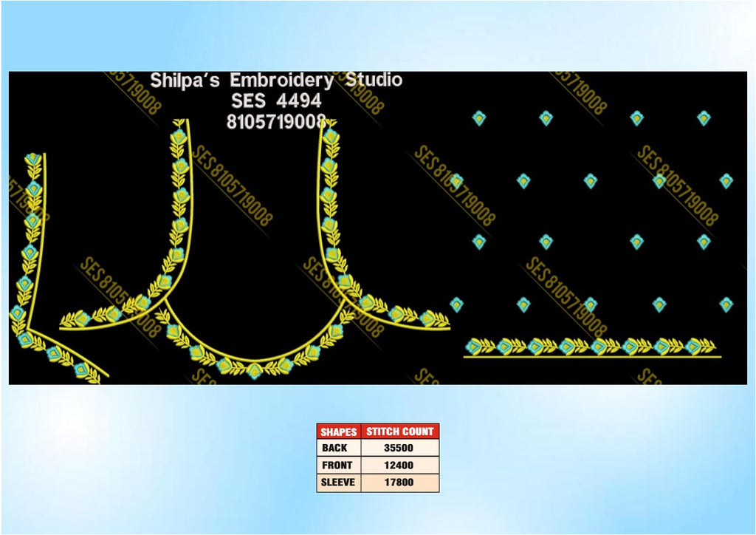
Task: Select the BACK row label
Action: (334, 448)
